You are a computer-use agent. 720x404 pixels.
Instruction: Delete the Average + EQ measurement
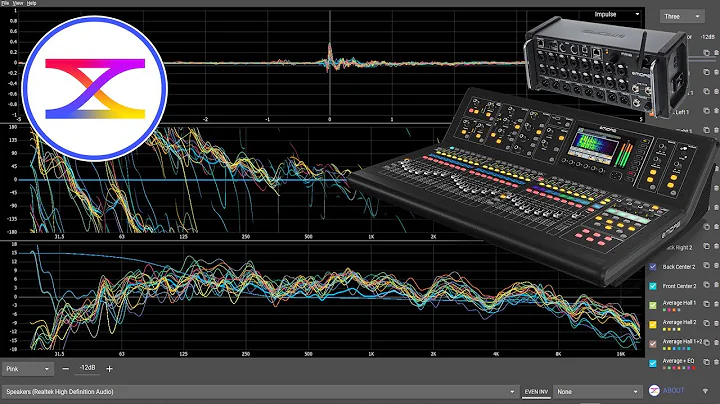[x=716, y=362]
